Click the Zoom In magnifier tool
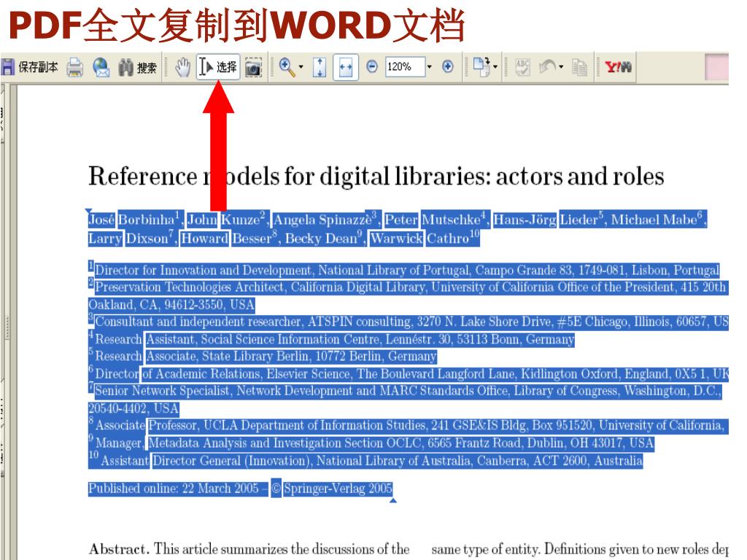747x560 pixels. [x=286, y=66]
